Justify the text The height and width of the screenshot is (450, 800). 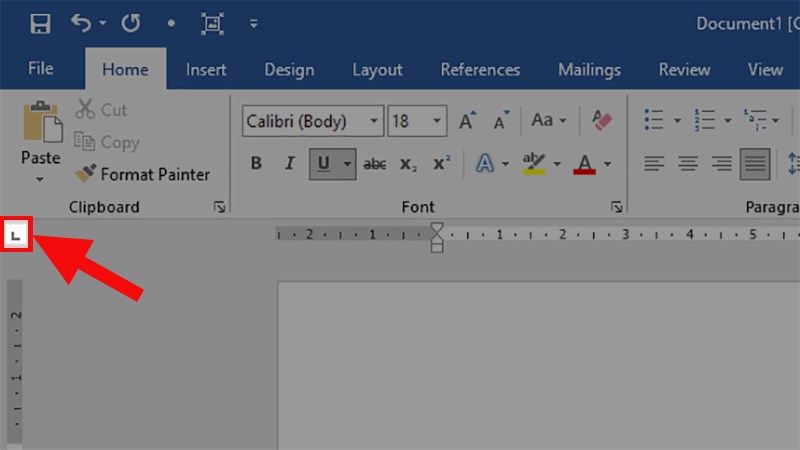755,163
